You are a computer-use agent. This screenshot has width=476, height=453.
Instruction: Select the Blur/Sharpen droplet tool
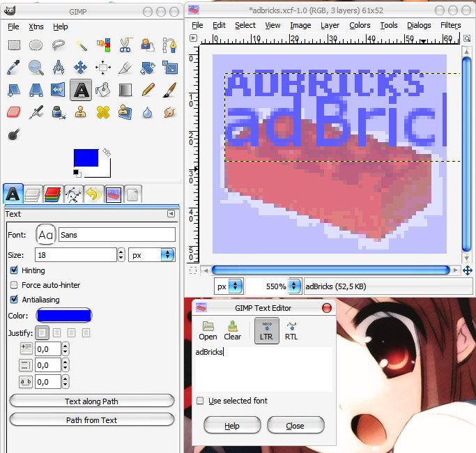[x=148, y=112]
